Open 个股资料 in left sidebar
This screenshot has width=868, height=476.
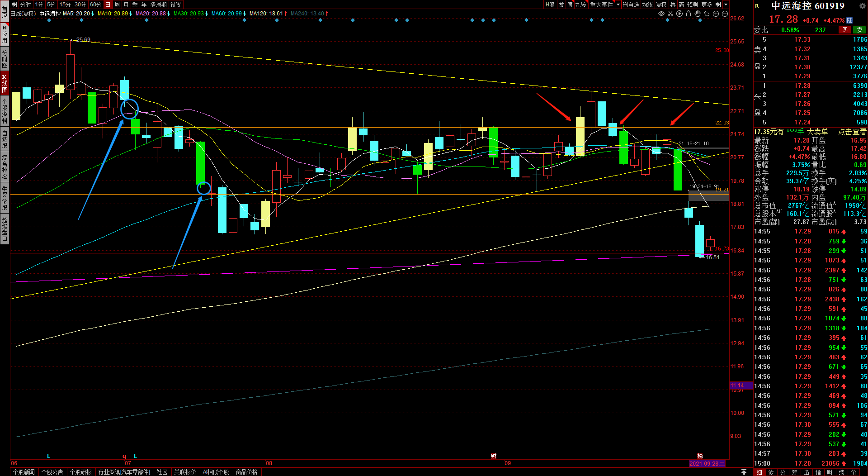tap(5, 111)
